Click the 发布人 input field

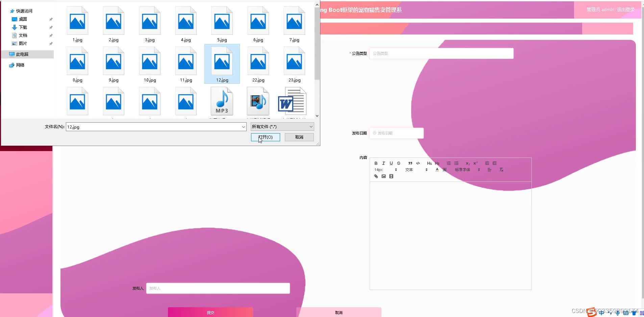pyautogui.click(x=218, y=288)
